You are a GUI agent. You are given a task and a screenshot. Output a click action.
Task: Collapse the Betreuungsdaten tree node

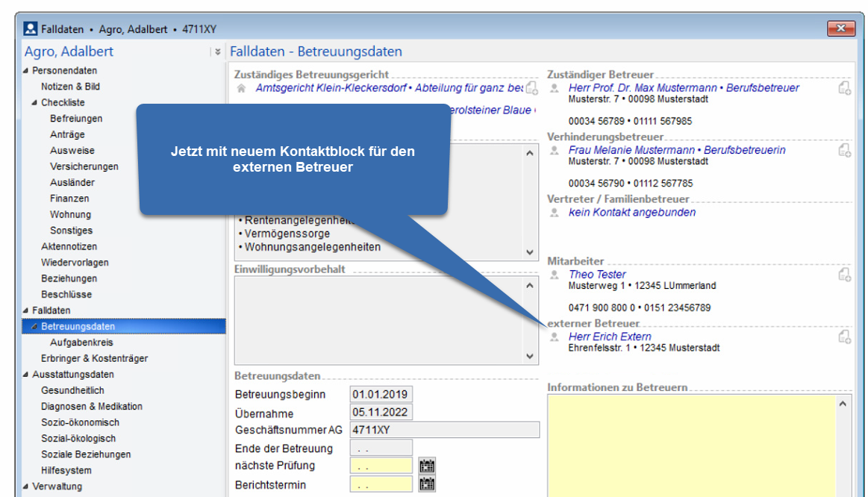tap(34, 326)
